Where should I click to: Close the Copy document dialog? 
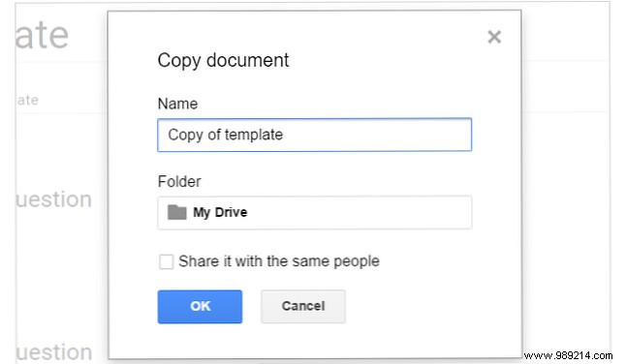pos(494,37)
